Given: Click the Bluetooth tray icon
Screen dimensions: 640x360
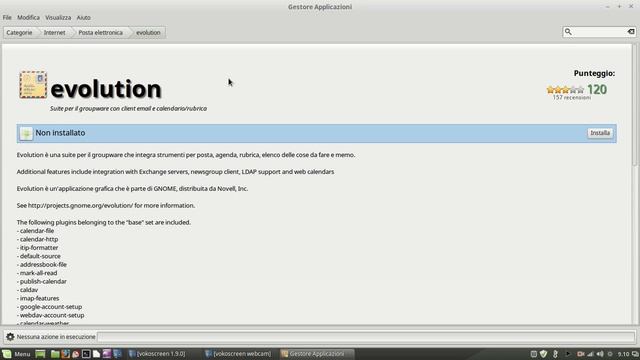Looking at the screenshot, I should 555,354.
